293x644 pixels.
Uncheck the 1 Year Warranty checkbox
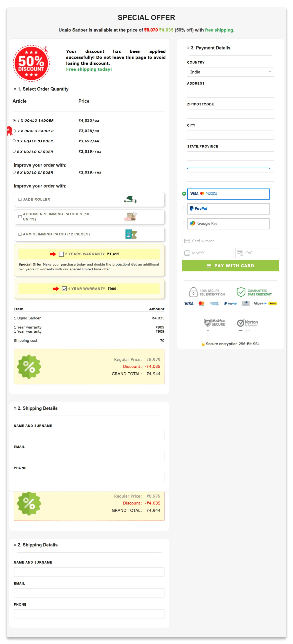point(64,288)
